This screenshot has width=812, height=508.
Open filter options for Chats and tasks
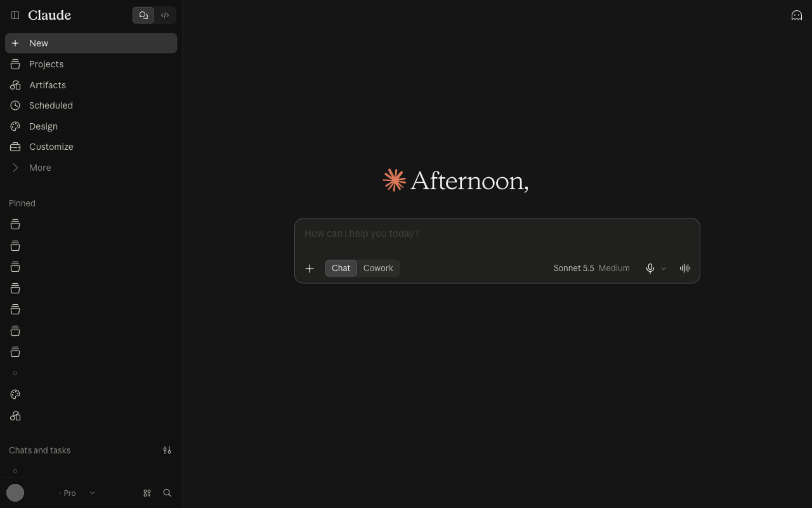click(167, 450)
